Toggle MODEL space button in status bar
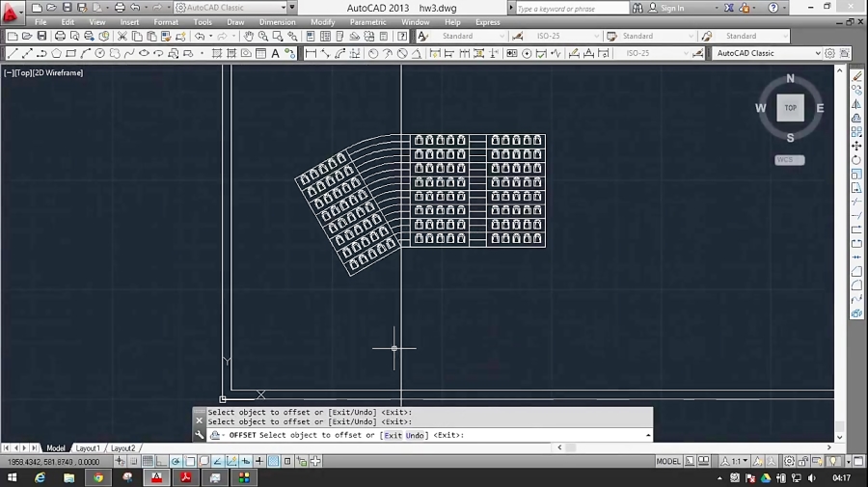 click(x=668, y=462)
